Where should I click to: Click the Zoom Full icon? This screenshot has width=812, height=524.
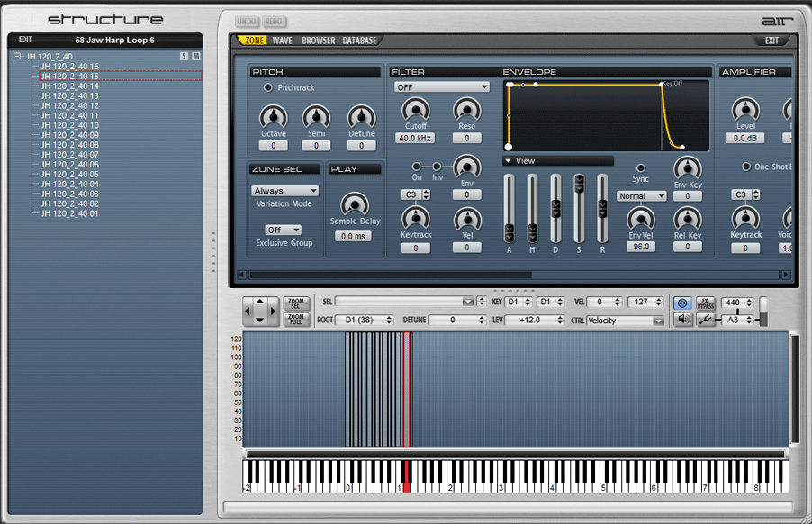[x=296, y=317]
